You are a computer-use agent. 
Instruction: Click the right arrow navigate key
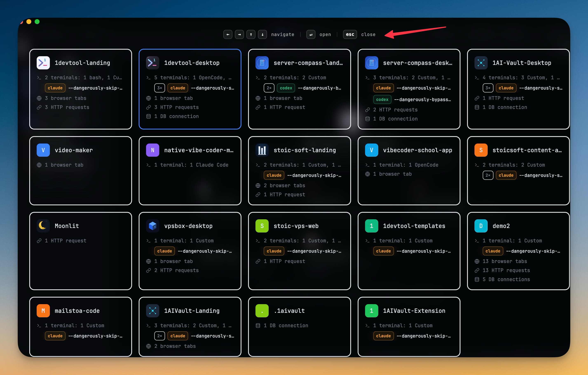point(239,34)
